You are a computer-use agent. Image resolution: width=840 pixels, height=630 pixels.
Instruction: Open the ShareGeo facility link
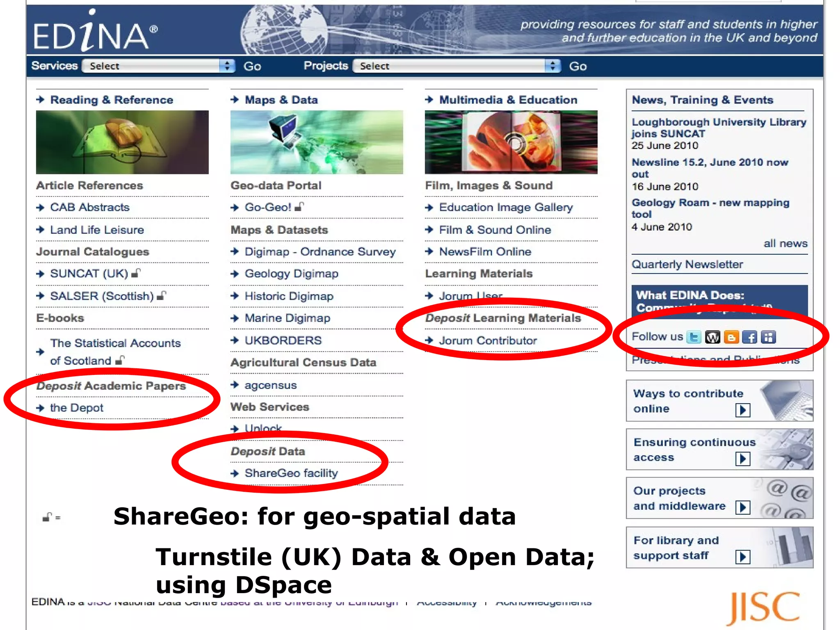pyautogui.click(x=291, y=473)
